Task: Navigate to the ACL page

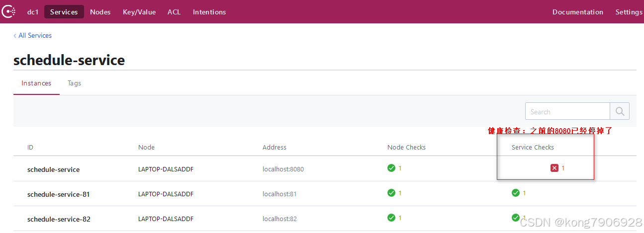Action: (x=174, y=12)
